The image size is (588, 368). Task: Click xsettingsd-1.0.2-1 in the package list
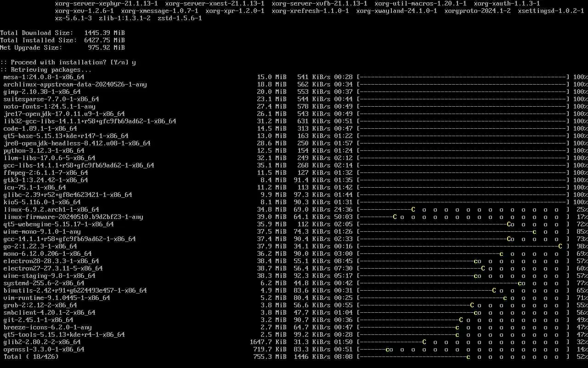551,11
